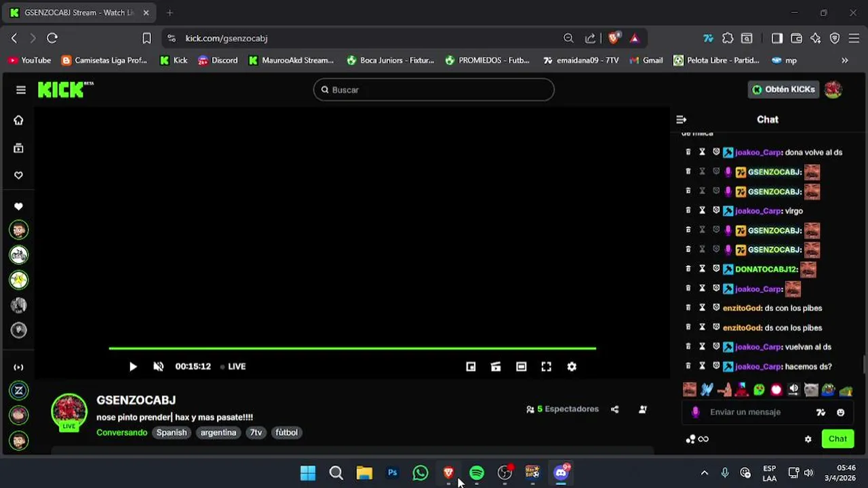Delete joakoo_Carp's "hacemos ds?" message
Image resolution: width=868 pixels, height=488 pixels.
(688, 367)
